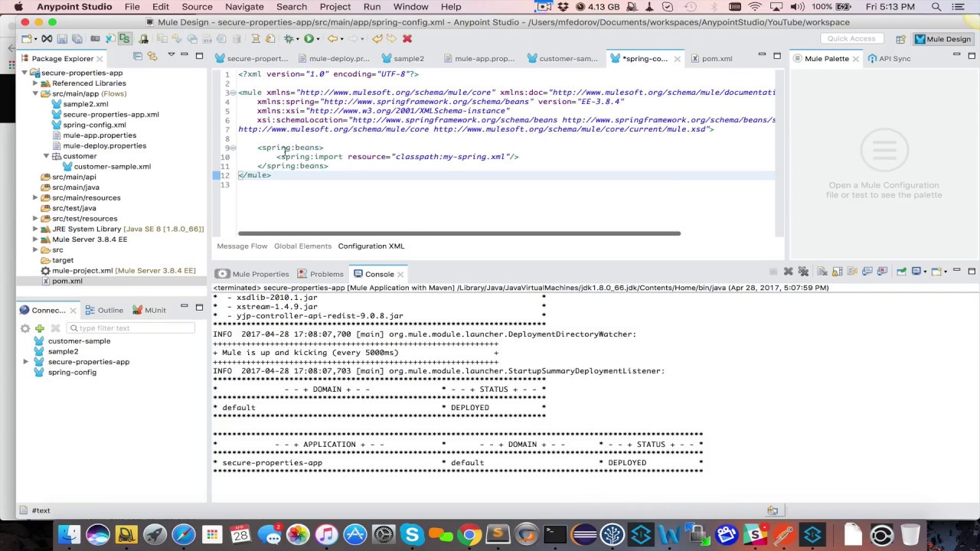Click the Clear Console icon
Viewport: 980px width, 551px height.
[822, 271]
